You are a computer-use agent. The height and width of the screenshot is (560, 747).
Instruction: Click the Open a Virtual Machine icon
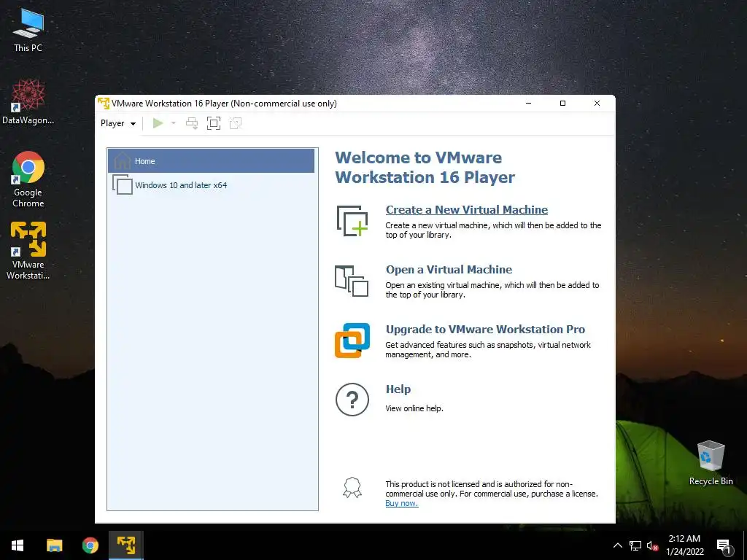point(352,281)
